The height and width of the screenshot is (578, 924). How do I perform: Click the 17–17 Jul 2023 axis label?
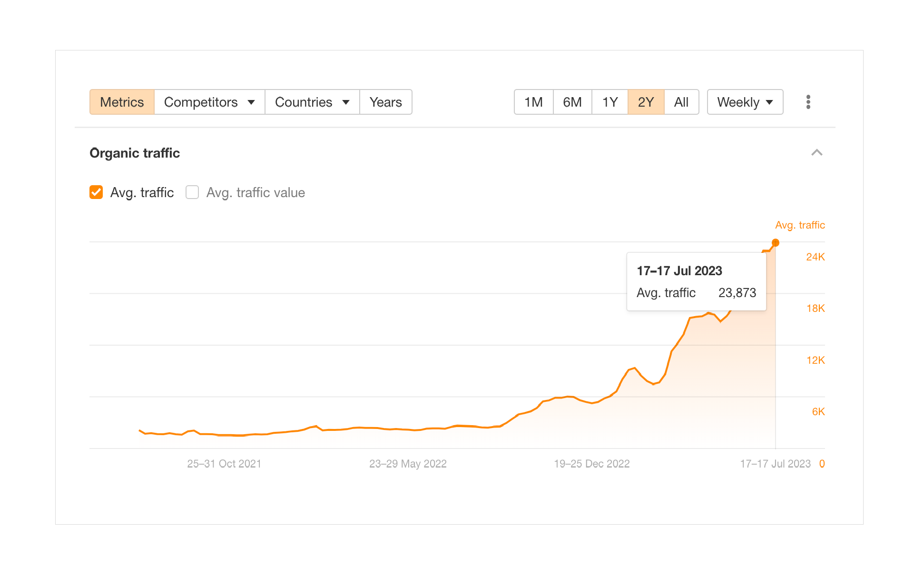(x=775, y=464)
